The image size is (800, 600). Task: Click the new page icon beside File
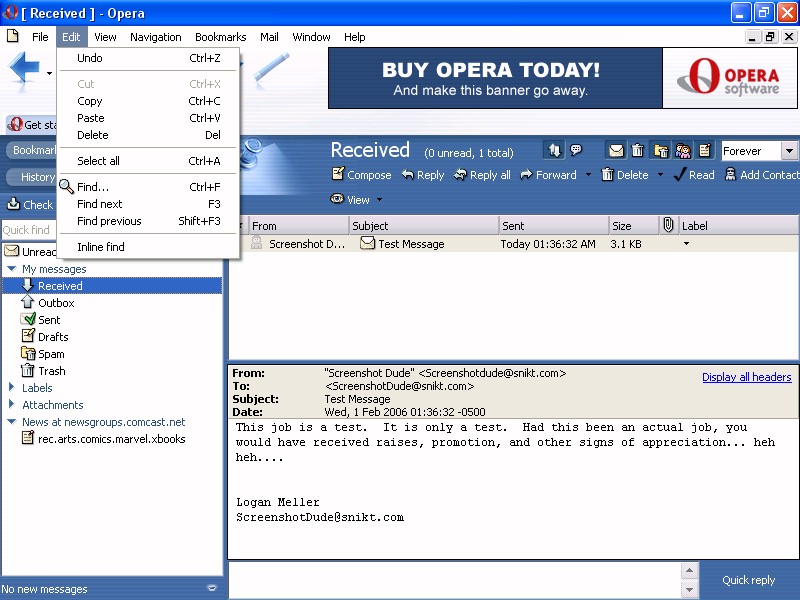point(13,36)
